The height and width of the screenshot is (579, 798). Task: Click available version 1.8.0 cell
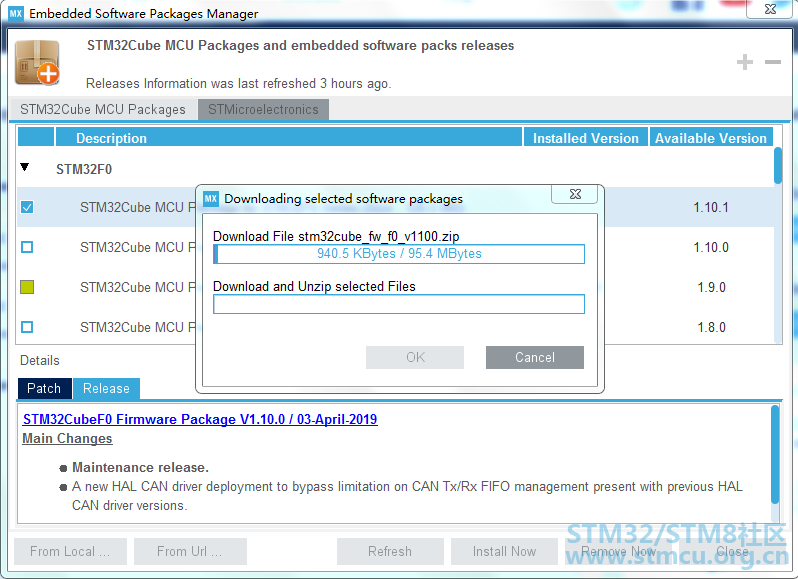tap(711, 327)
